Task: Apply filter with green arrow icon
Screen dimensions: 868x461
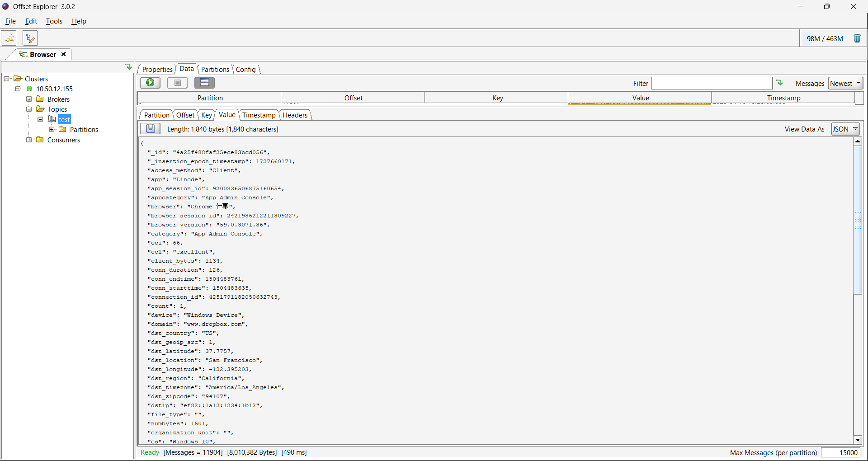Action: coord(779,83)
